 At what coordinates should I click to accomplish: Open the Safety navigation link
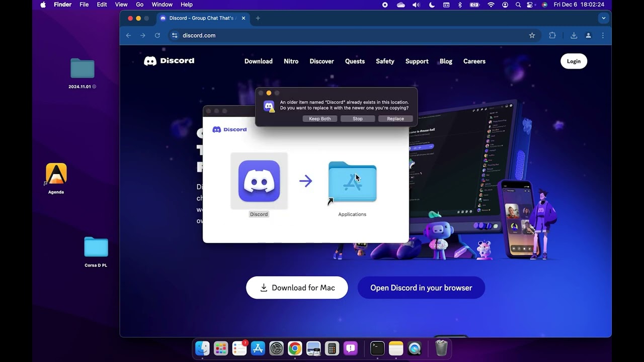coord(385,61)
